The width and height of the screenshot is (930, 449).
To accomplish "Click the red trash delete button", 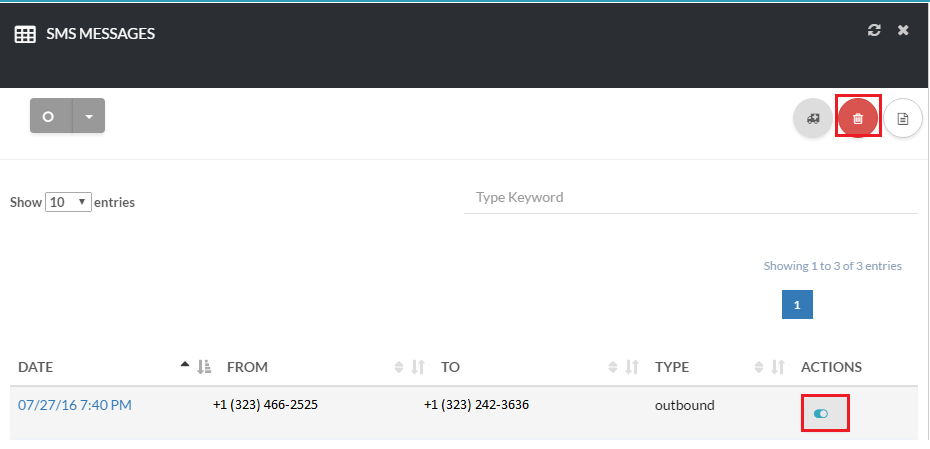I will tap(857, 118).
